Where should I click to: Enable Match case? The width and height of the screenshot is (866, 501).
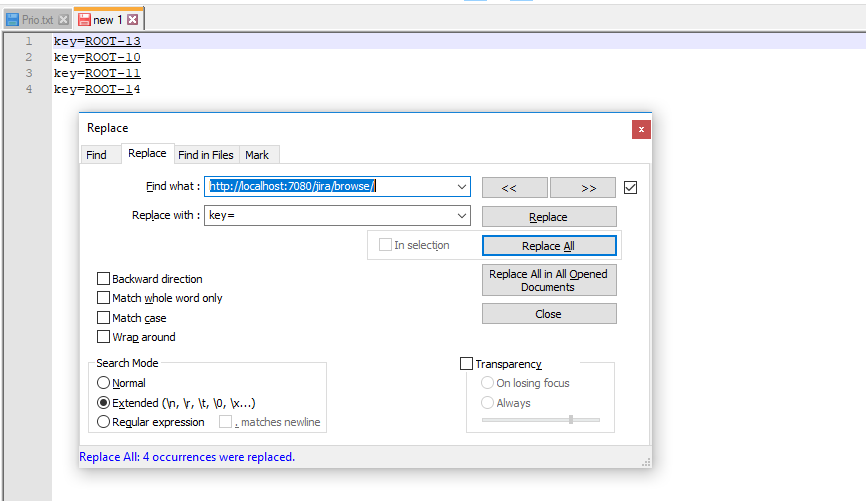(103, 318)
